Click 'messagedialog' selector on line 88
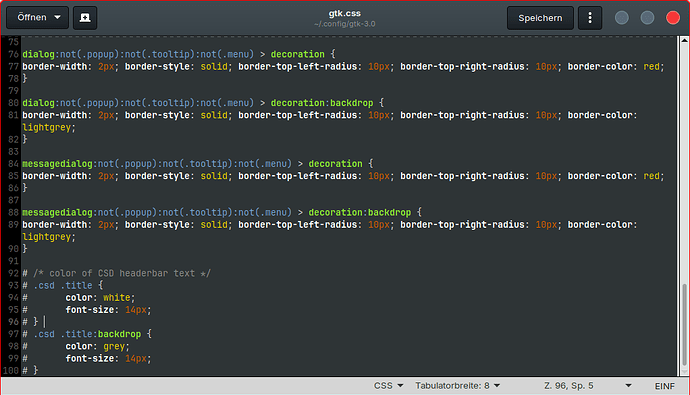Image resolution: width=690 pixels, height=395 pixels. (57, 212)
